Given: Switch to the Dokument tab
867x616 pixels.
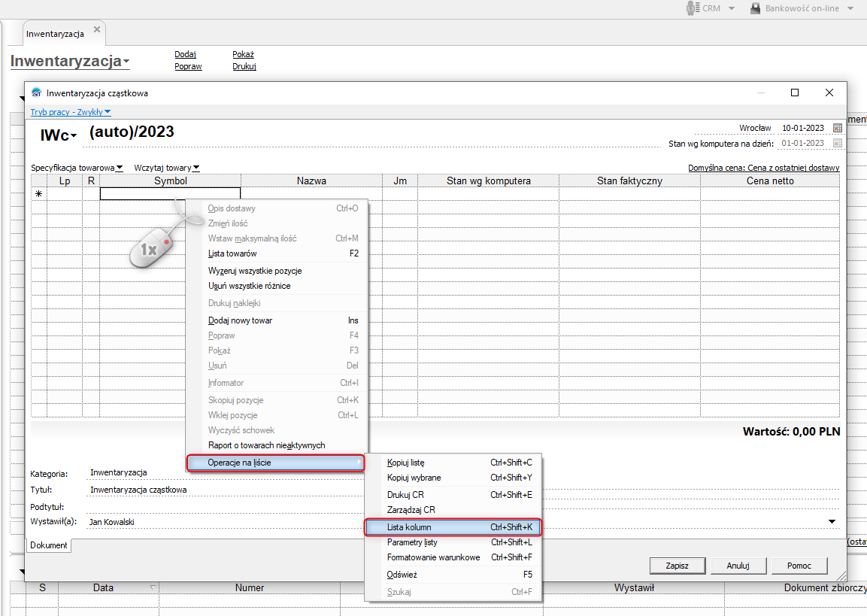Looking at the screenshot, I should [x=49, y=545].
